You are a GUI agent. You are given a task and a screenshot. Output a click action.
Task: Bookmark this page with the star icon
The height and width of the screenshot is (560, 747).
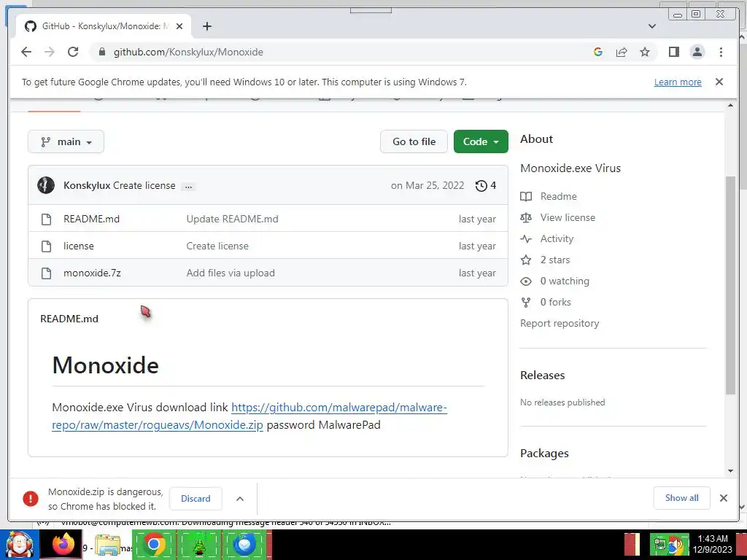[x=645, y=52]
